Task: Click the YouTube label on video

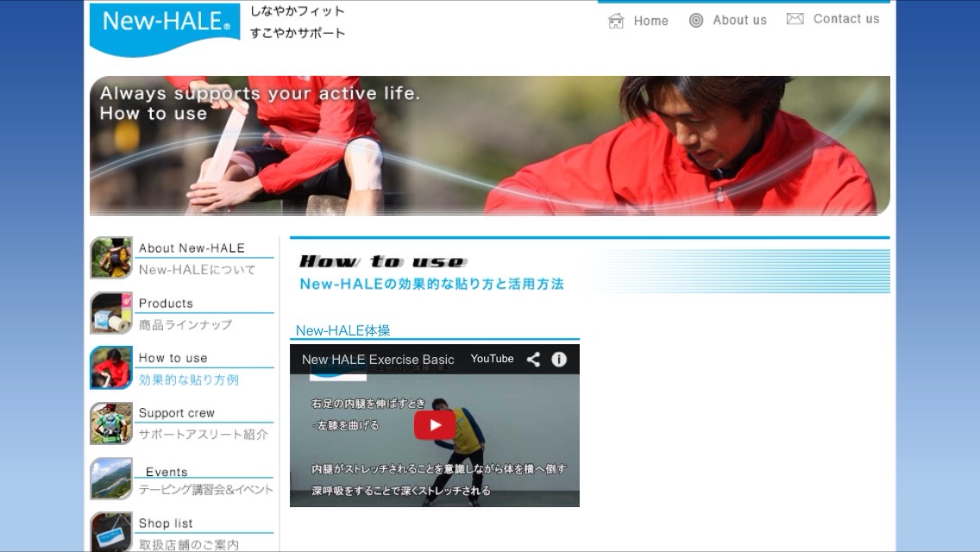Action: (492, 359)
